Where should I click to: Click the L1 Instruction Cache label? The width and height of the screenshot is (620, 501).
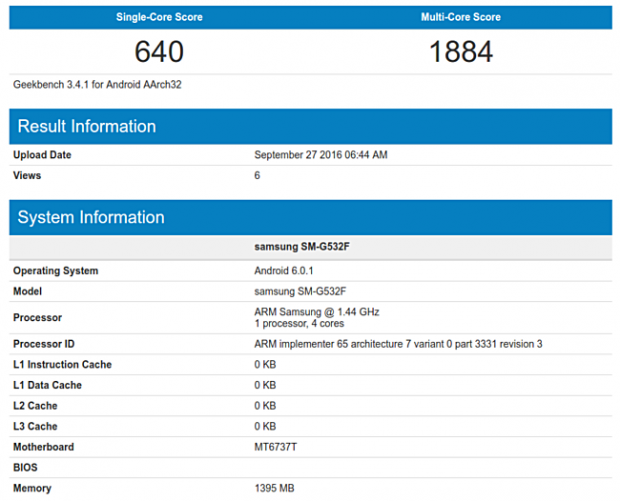coord(62,365)
